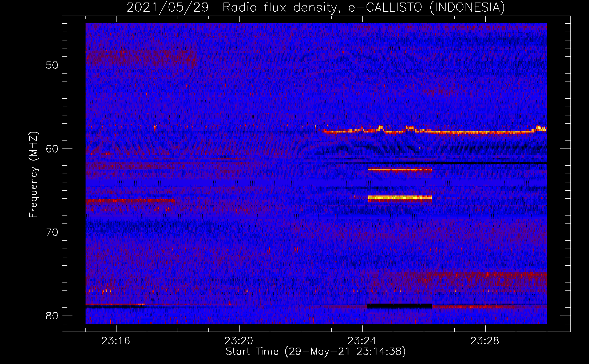Click the 23:20 time tick label

[239, 341]
